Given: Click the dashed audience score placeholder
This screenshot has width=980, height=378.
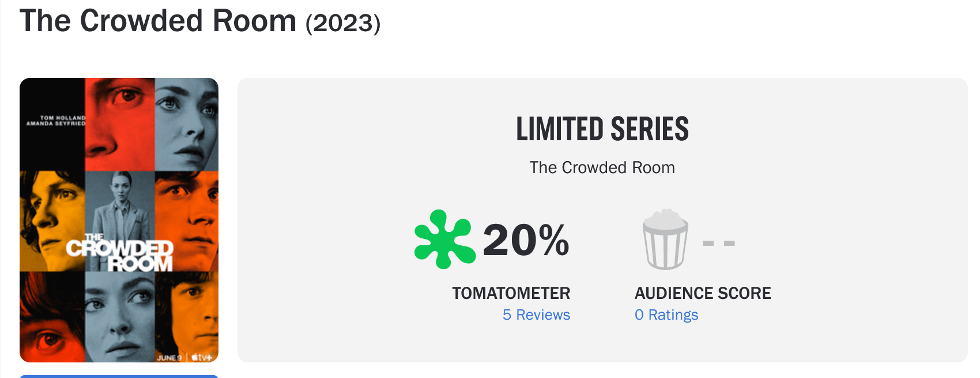Looking at the screenshot, I should tap(718, 242).
